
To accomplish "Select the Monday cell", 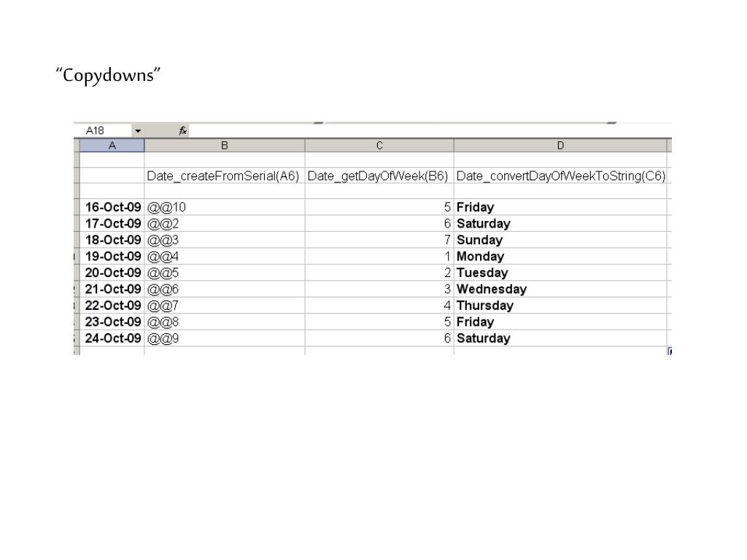I will (x=560, y=256).
